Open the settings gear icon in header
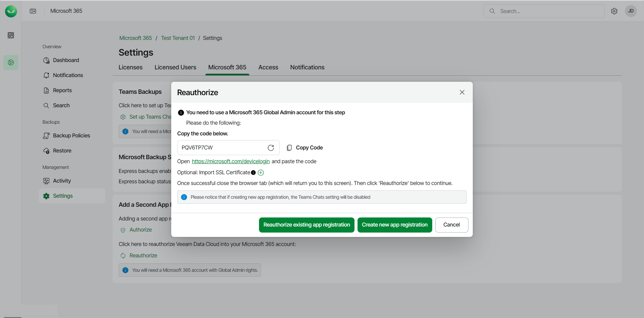This screenshot has height=318, width=644. tap(614, 11)
